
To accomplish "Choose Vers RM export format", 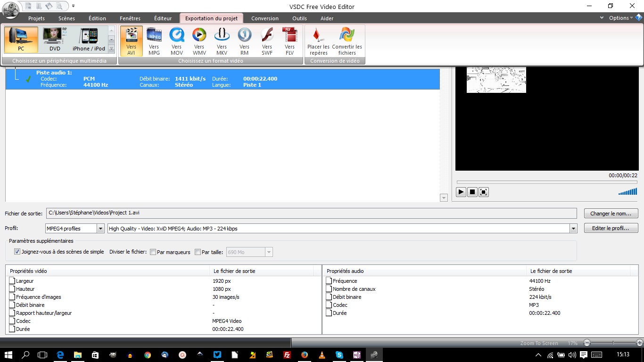I will click(x=244, y=41).
